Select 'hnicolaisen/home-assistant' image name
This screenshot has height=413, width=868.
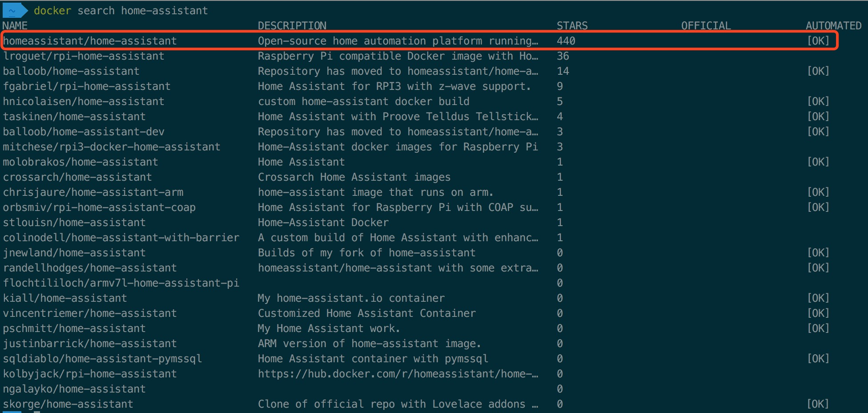pyautogui.click(x=84, y=101)
